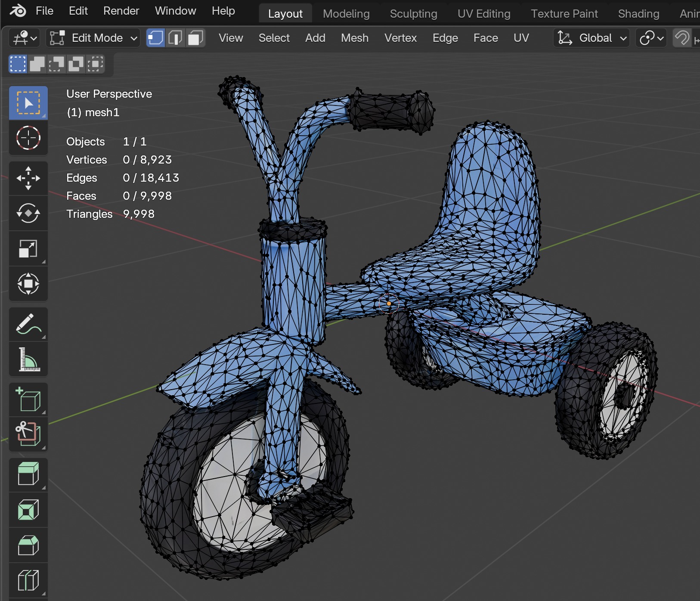Image resolution: width=700 pixels, height=601 pixels.
Task: Choose intersect selection mode
Action: click(x=95, y=64)
